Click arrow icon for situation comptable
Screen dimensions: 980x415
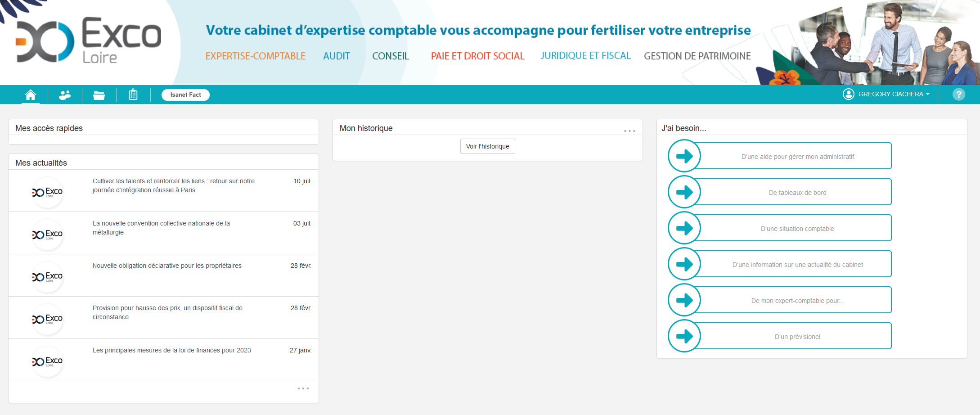(x=684, y=228)
